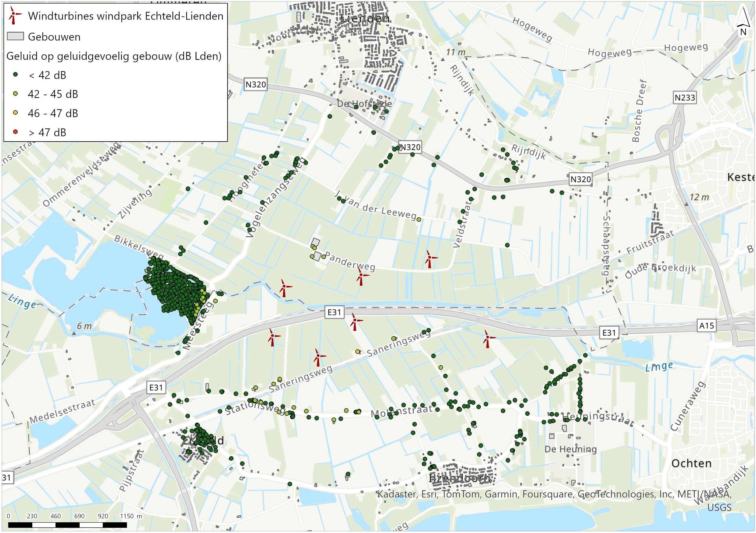756x533 pixels.
Task: Click the light green 42 - 45 dB legend dot
Action: 16,94
